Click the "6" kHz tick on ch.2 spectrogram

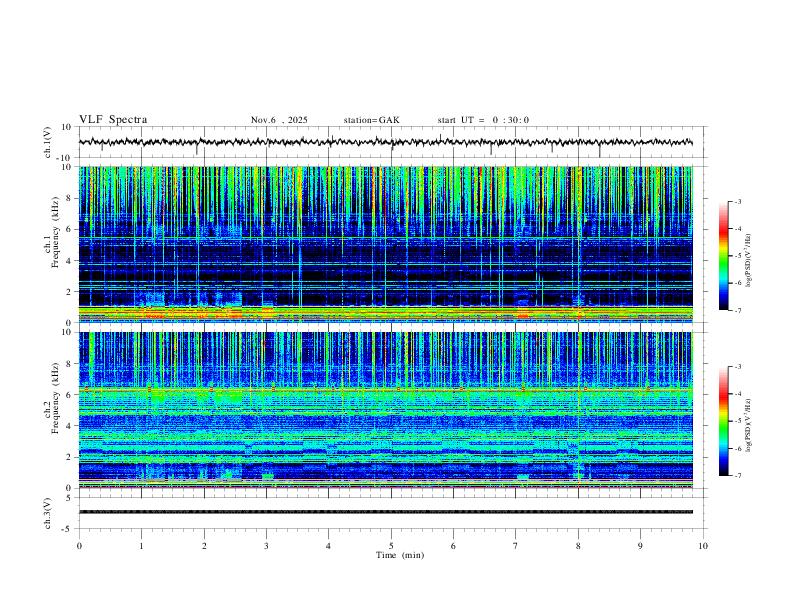point(70,394)
